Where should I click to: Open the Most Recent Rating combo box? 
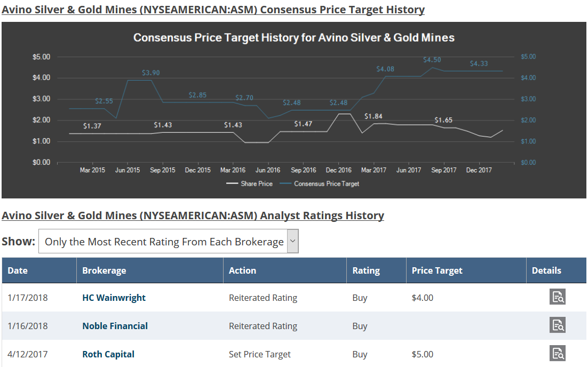tap(164, 242)
